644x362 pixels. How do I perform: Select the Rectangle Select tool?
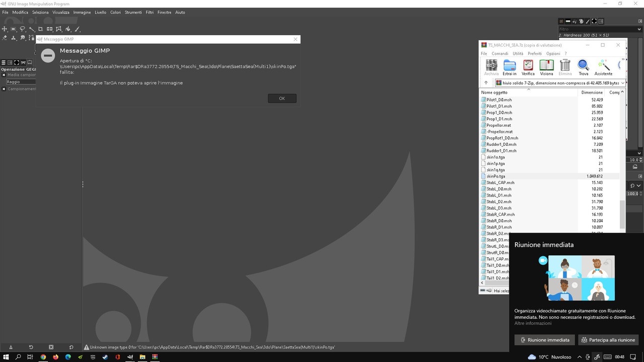(x=14, y=29)
